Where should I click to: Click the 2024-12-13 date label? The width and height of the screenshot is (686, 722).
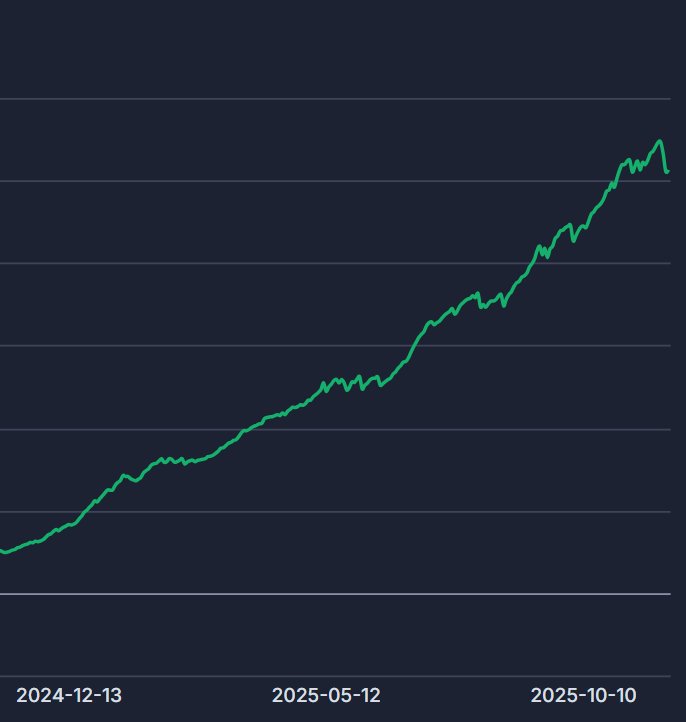[69, 695]
